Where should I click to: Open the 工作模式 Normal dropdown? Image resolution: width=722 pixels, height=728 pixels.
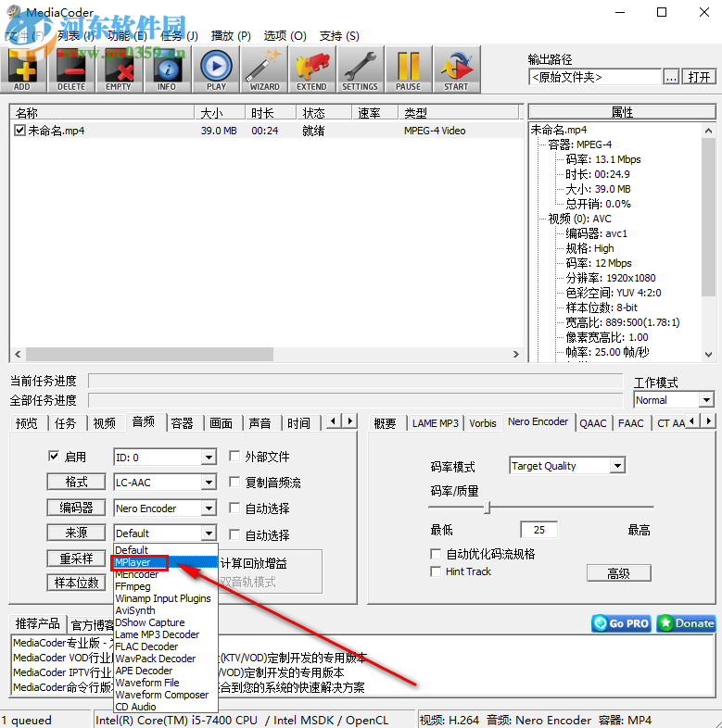(674, 400)
